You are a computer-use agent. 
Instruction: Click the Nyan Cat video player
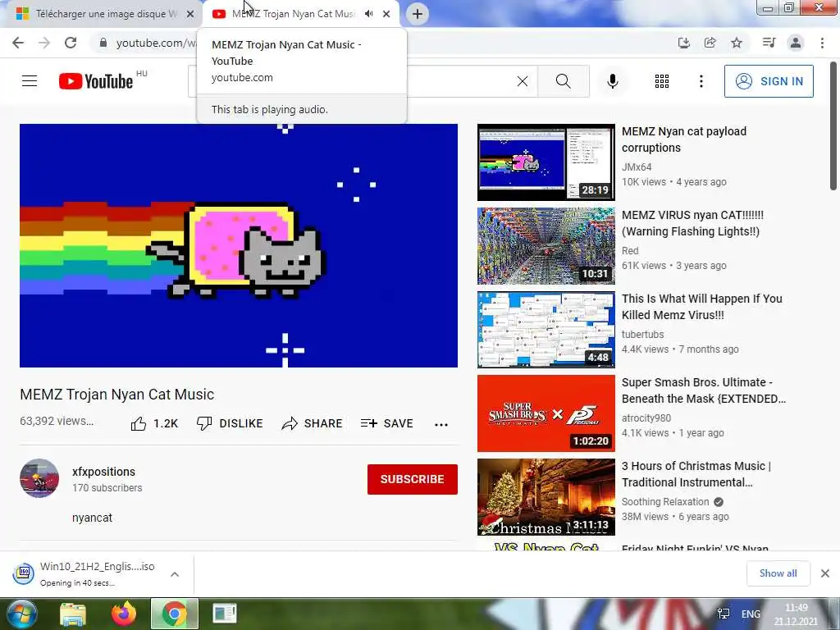coord(239,245)
